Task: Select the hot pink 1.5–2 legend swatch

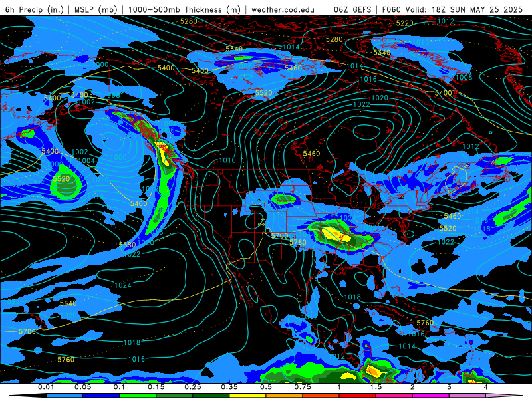Action: 394,396
